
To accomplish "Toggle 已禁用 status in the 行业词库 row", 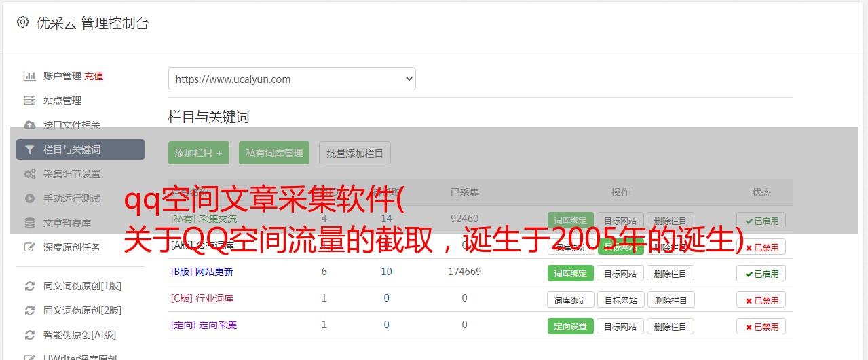I will (761, 300).
